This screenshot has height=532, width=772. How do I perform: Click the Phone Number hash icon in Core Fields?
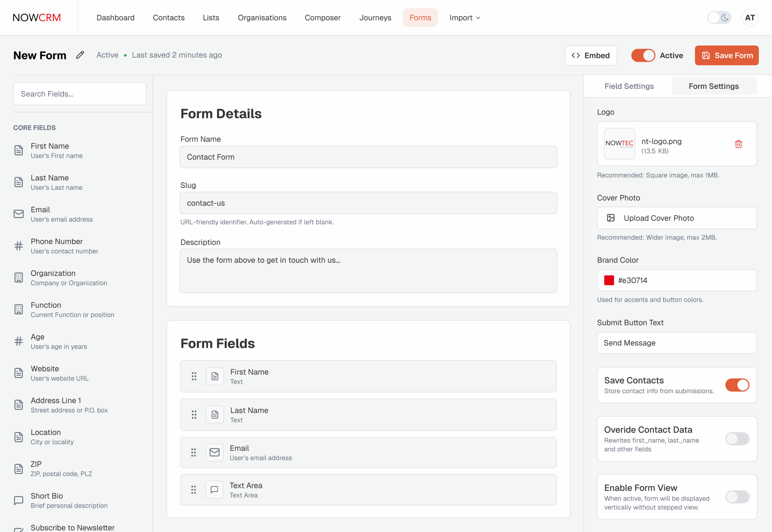click(x=19, y=246)
